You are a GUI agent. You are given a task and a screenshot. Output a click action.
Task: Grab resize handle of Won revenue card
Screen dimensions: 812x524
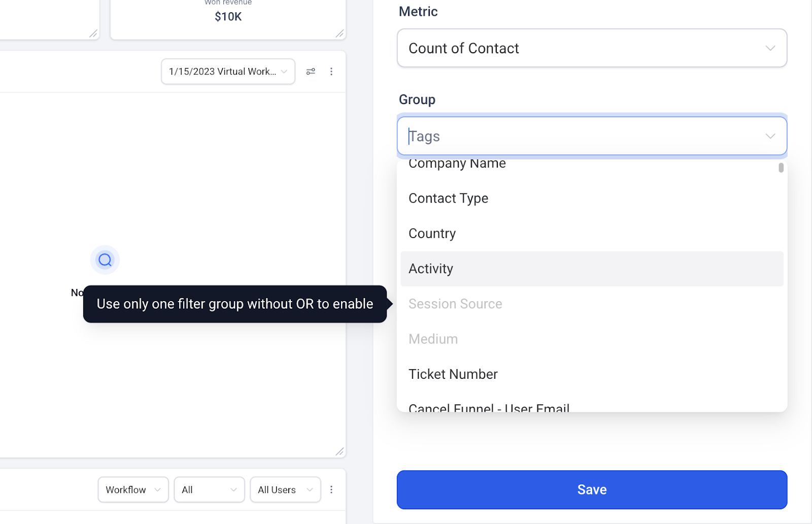340,34
